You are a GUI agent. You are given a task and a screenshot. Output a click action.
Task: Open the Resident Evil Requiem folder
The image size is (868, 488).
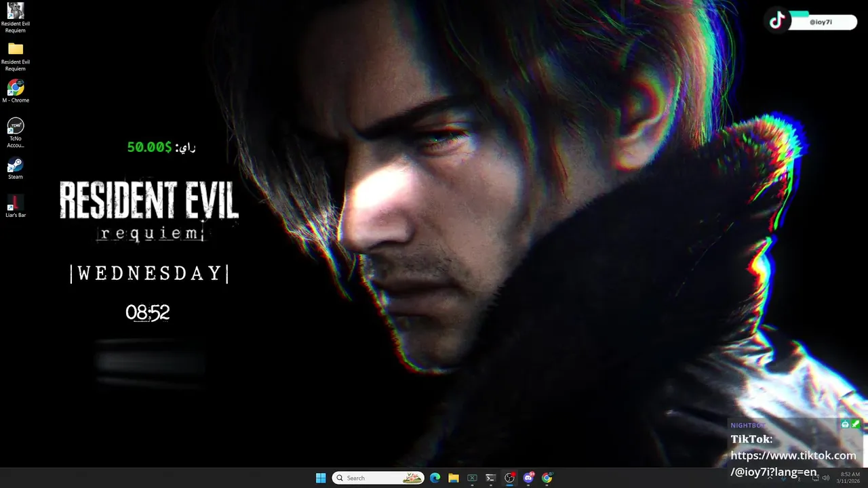coord(16,57)
